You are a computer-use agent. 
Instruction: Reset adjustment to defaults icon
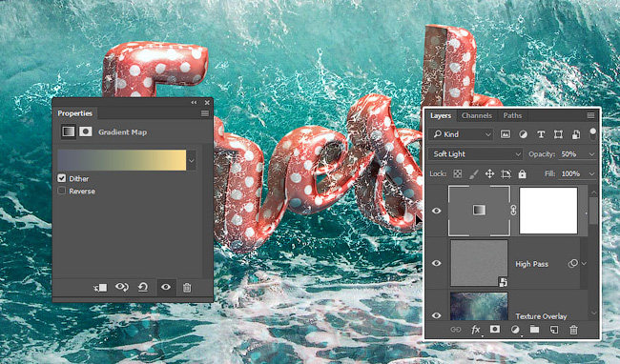pos(143,287)
